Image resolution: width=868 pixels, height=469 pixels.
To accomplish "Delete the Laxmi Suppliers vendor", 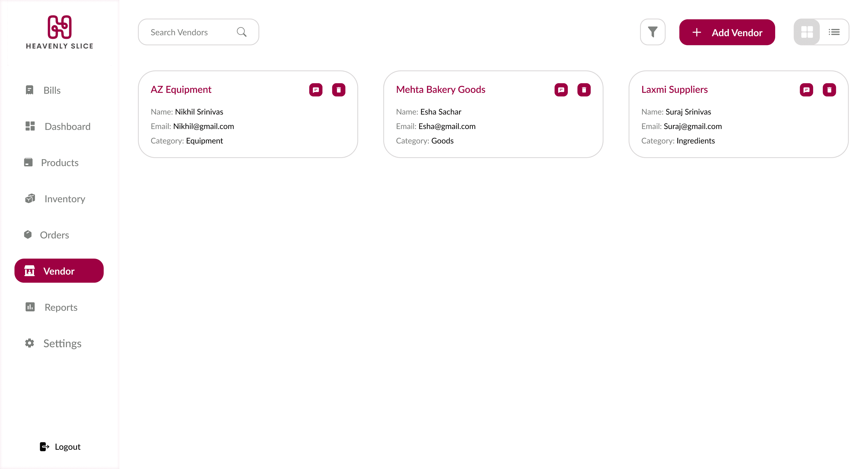I will click(x=829, y=90).
